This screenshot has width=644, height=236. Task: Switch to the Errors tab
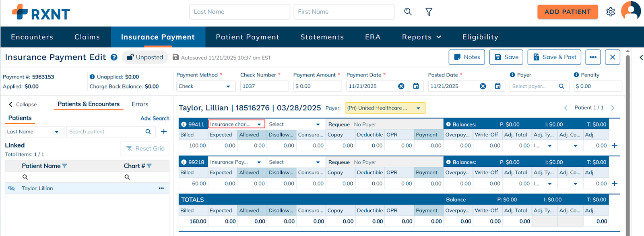pyautogui.click(x=140, y=104)
